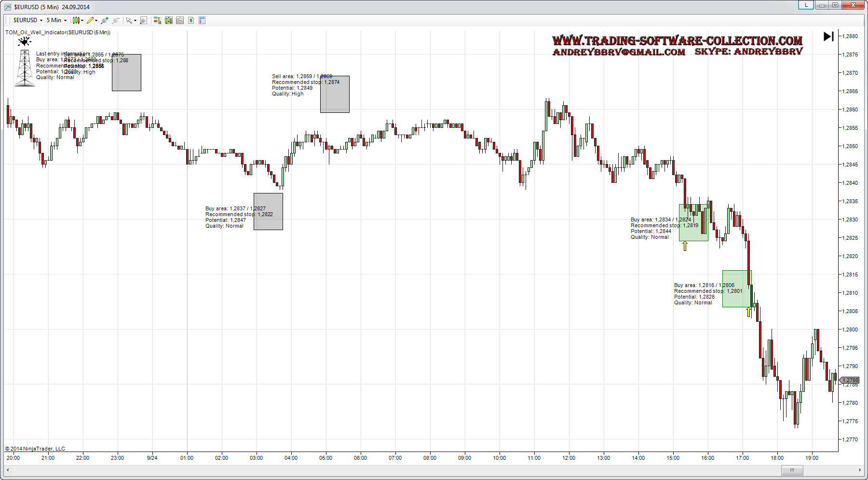The image size is (868, 480).
Task: Open the chart style candlestick menu
Action: pyautogui.click(x=77, y=20)
